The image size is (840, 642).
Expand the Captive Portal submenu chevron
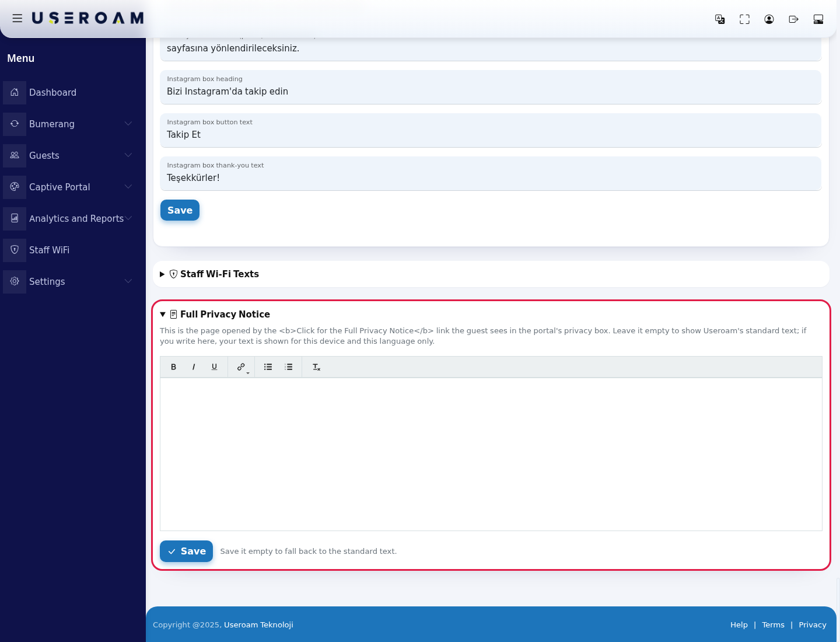coord(128,187)
